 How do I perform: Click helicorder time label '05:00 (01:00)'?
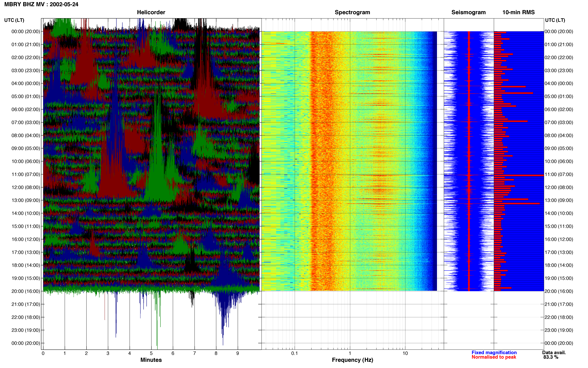[26, 96]
